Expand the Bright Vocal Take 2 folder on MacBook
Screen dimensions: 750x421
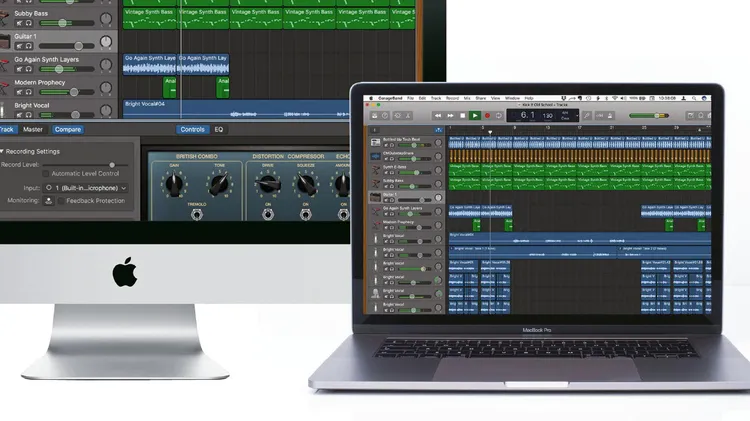click(x=620, y=249)
